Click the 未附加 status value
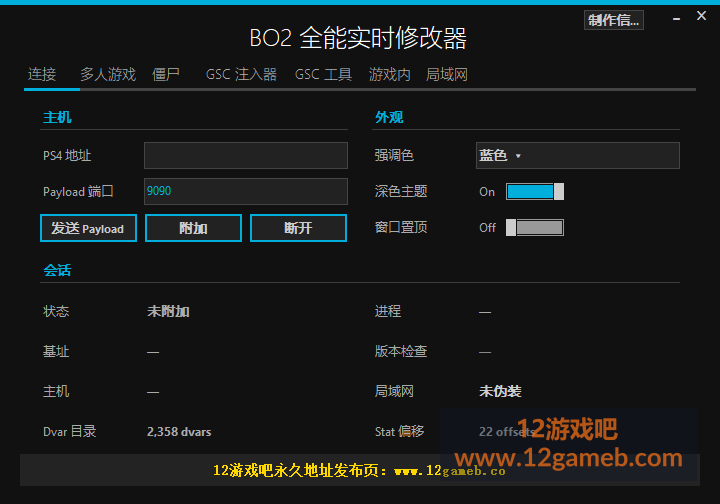 pos(168,312)
